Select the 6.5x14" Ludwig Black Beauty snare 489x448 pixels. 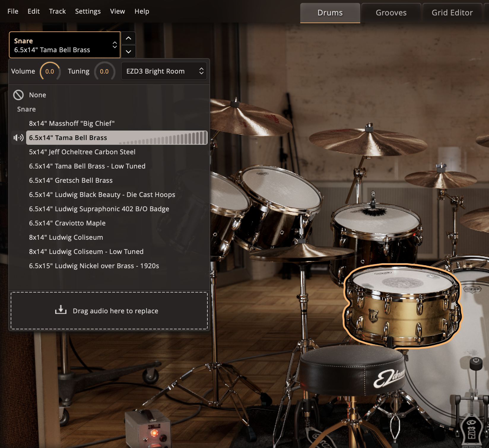tap(102, 195)
